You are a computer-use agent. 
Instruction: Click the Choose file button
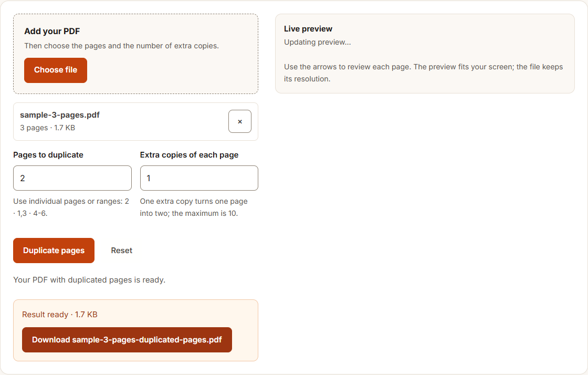pyautogui.click(x=56, y=70)
